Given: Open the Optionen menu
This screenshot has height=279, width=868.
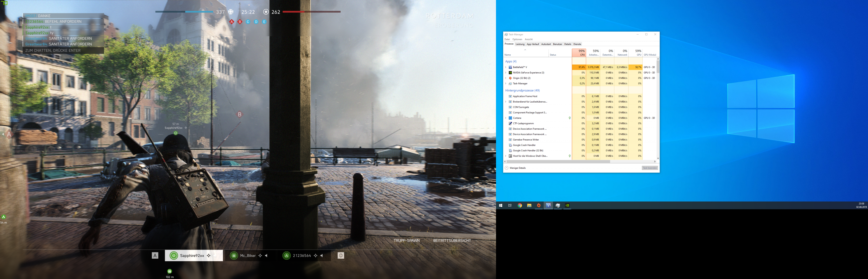Looking at the screenshot, I should coord(517,40).
